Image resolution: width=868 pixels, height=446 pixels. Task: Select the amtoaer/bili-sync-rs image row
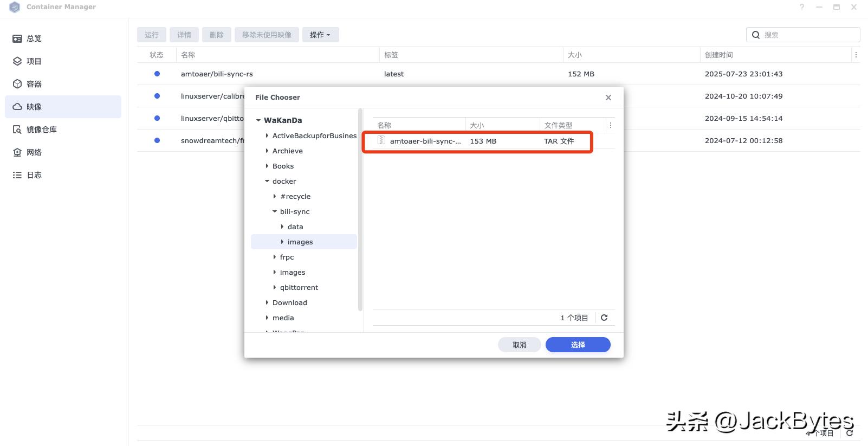coord(498,74)
